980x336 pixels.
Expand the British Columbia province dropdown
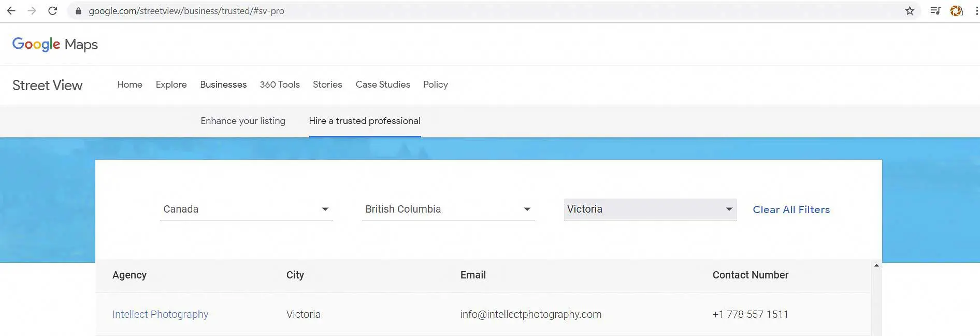[448, 209]
